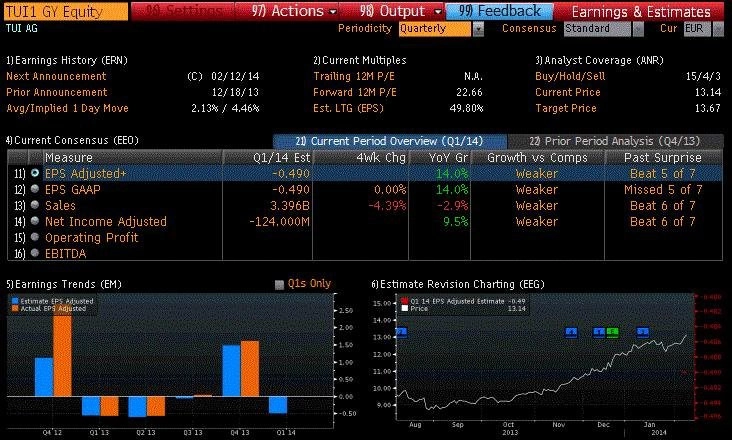Click the blue event marker above November
Screen dimensions: 732x440
click(571, 332)
